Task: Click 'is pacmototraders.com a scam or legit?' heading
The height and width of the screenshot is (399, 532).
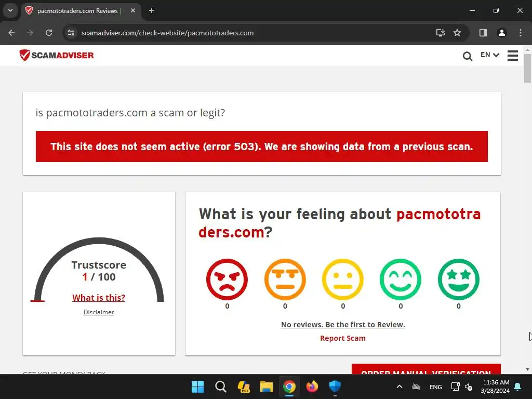Action: click(130, 112)
